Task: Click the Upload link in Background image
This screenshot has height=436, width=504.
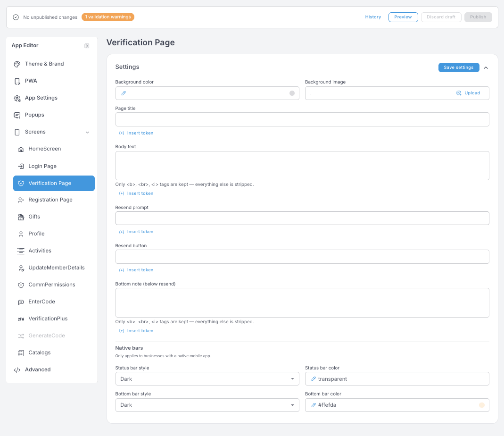Action: pyautogui.click(x=472, y=93)
